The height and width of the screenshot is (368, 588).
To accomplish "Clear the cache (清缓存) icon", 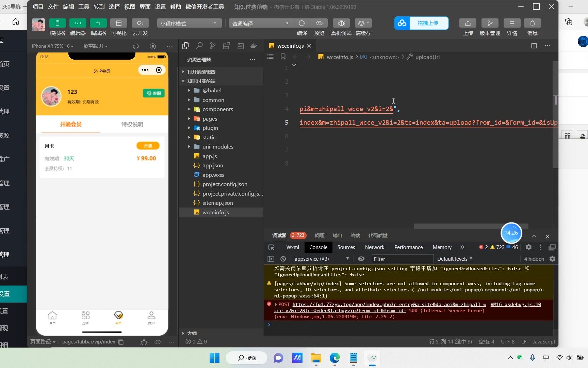I will 363,23.
